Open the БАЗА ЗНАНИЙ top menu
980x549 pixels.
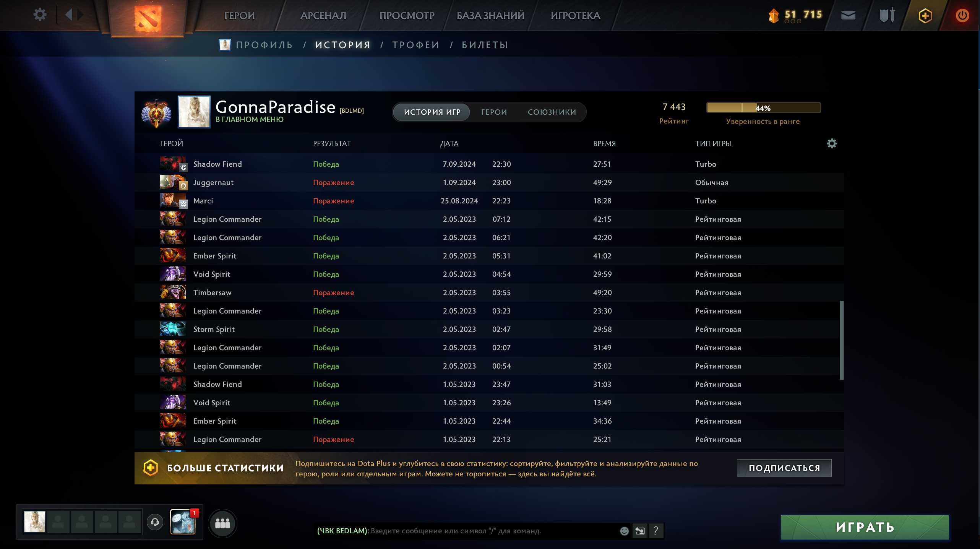click(x=491, y=16)
